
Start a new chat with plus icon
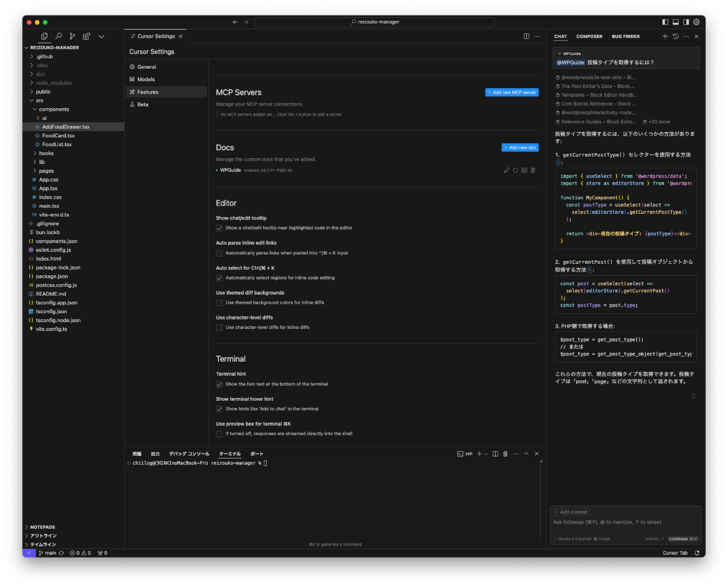coord(665,36)
